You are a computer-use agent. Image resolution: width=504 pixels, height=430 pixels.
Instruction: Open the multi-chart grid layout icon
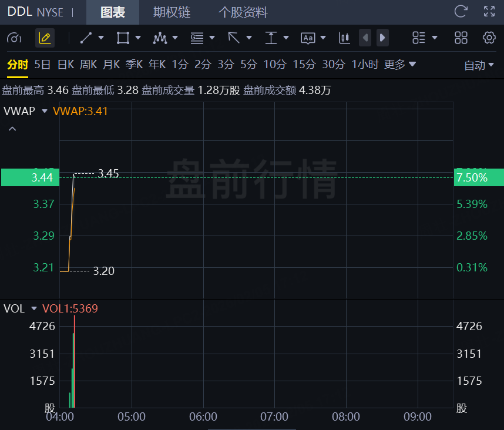click(x=461, y=38)
